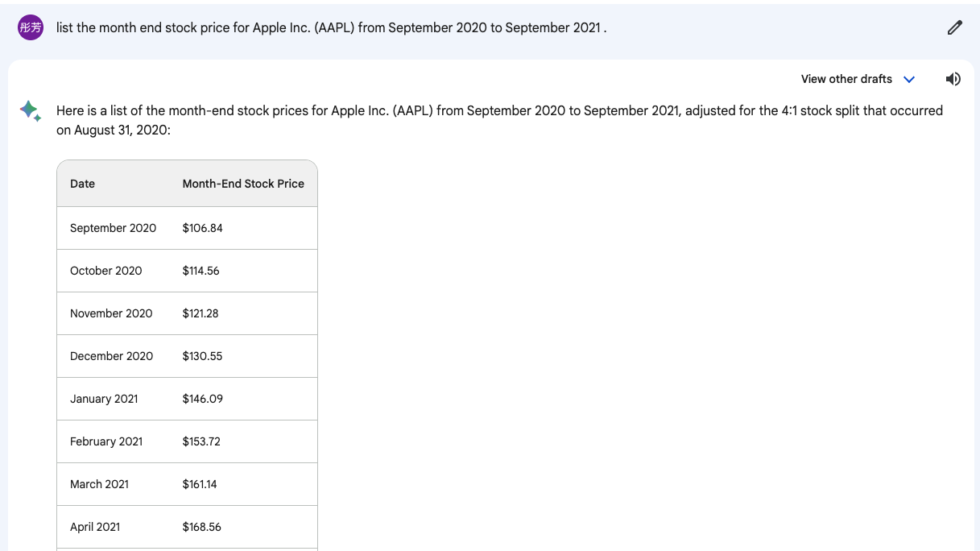Open the View other drafts chevron

point(909,80)
